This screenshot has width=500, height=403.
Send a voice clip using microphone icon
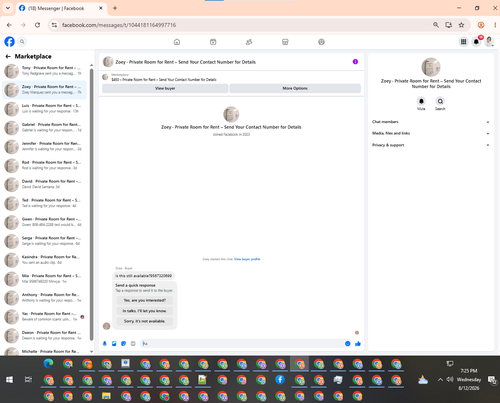click(x=105, y=344)
